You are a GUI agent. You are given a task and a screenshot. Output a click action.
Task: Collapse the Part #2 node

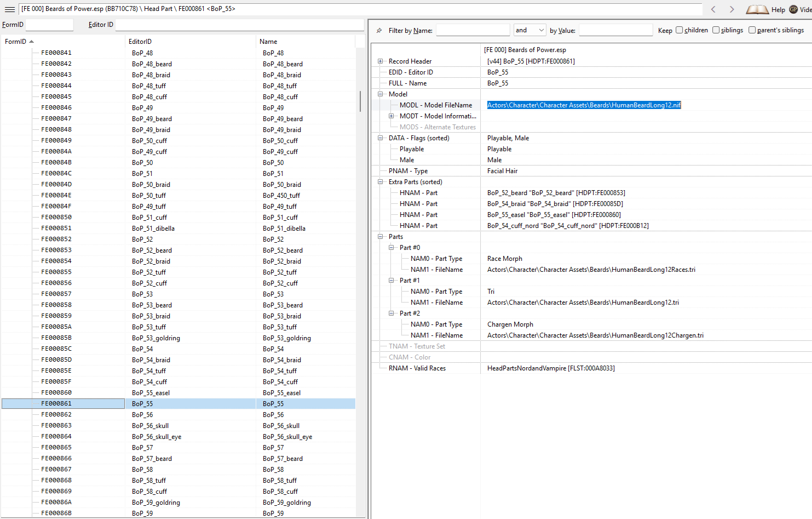point(391,313)
